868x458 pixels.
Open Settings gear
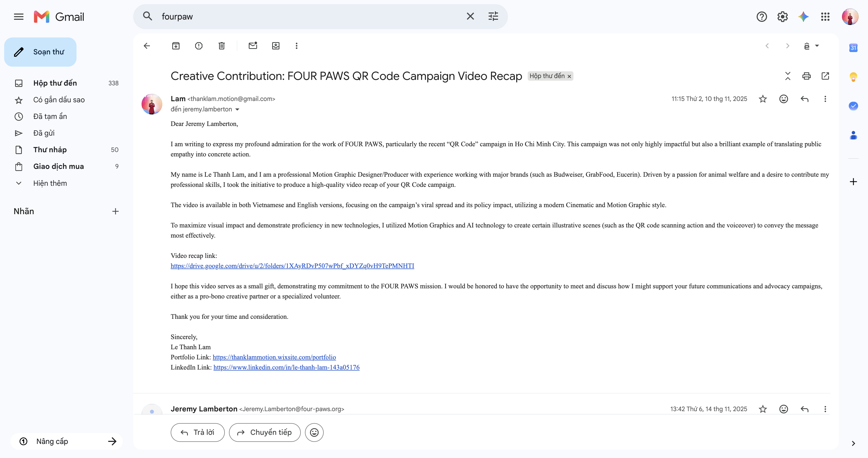pyautogui.click(x=782, y=16)
